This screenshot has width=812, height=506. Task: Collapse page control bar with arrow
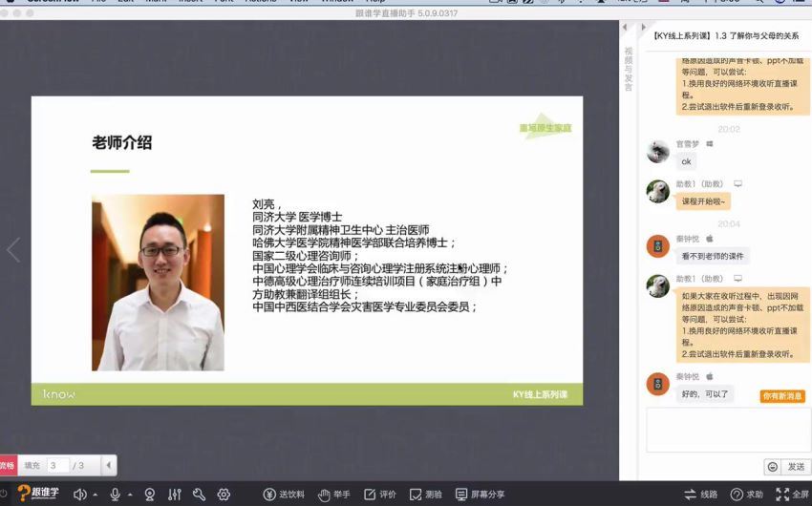pyautogui.click(x=108, y=465)
